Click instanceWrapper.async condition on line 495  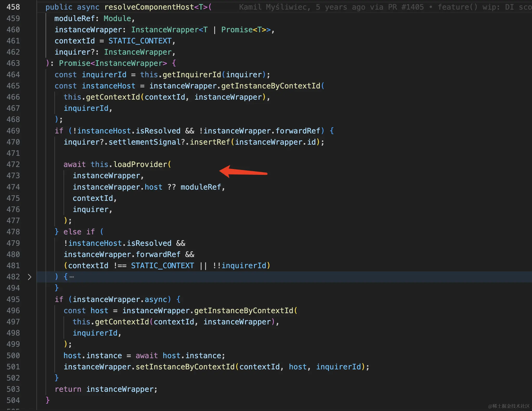tap(120, 299)
